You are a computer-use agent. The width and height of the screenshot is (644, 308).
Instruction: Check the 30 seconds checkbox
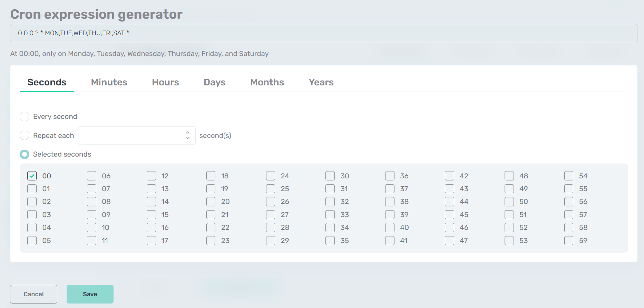pyautogui.click(x=330, y=176)
